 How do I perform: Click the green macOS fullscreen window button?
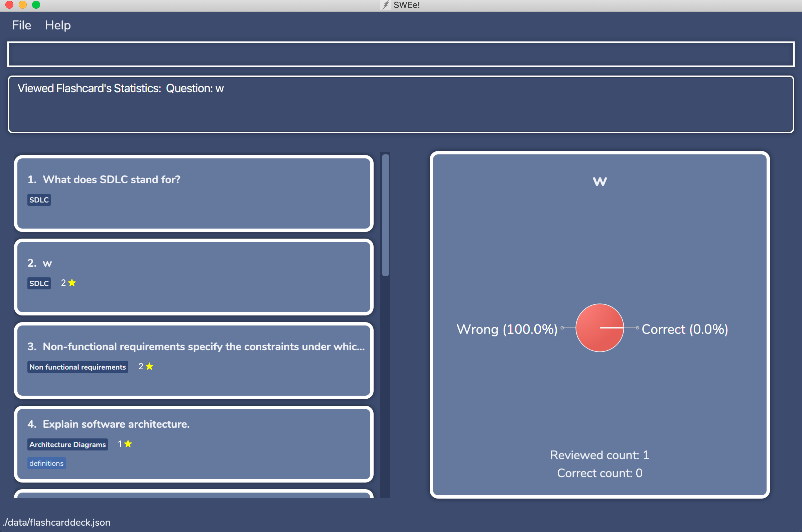[x=36, y=5]
